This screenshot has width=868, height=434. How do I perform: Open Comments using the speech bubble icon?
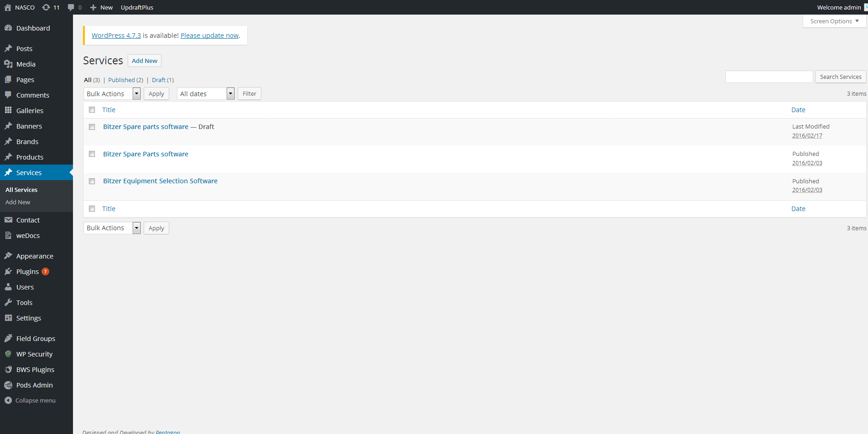coord(9,95)
